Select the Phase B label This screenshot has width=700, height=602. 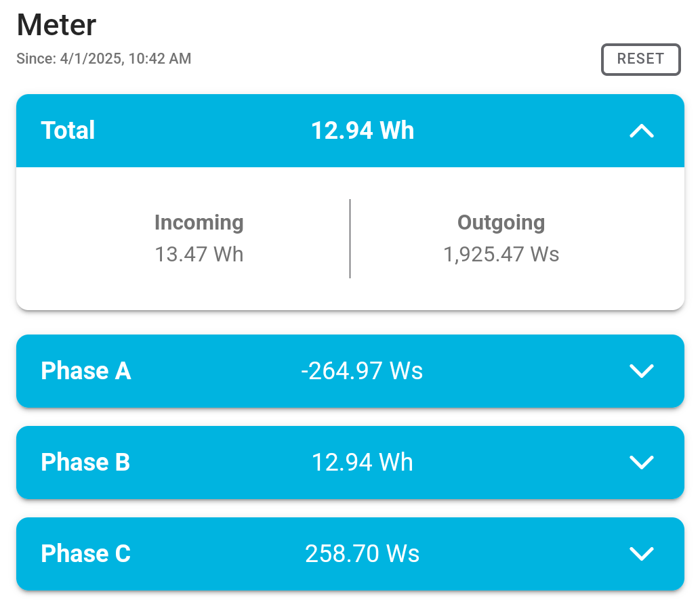85,463
